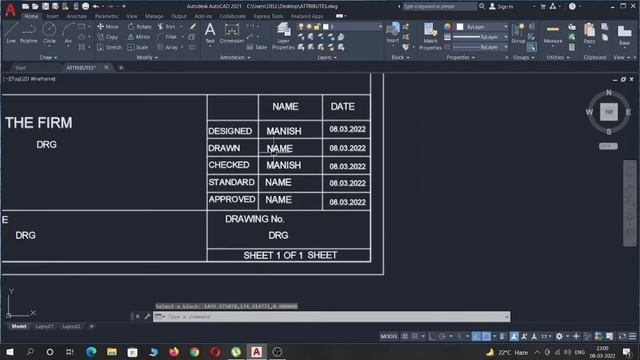
Task: Insert a Table from Annotation panel
Action: (257, 47)
